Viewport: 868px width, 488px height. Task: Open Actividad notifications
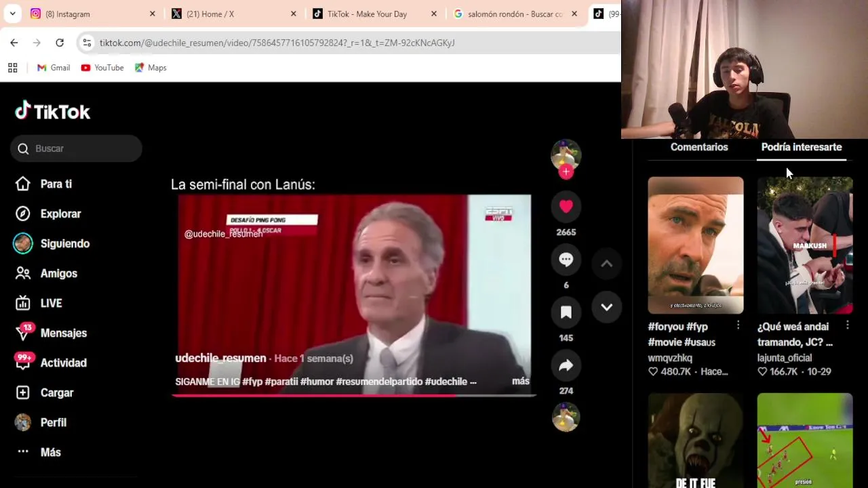tap(51, 363)
